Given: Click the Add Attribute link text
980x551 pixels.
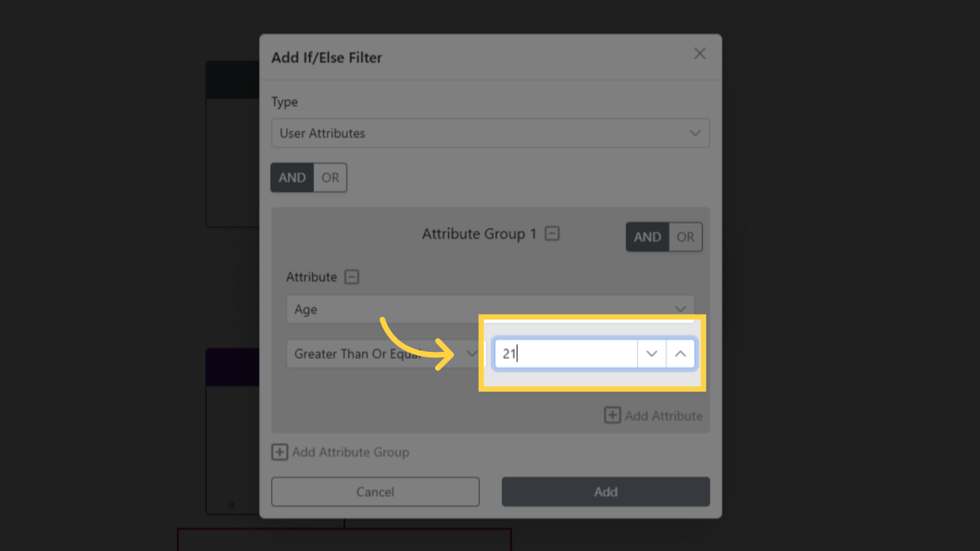Looking at the screenshot, I should 664,416.
